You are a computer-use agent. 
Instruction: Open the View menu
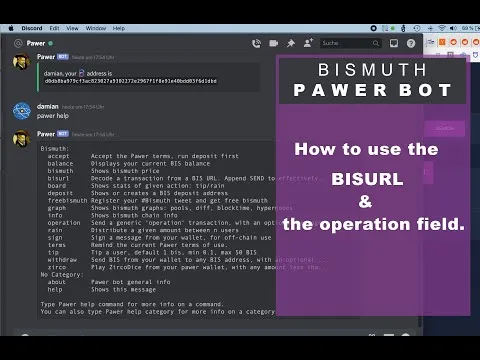[72, 28]
